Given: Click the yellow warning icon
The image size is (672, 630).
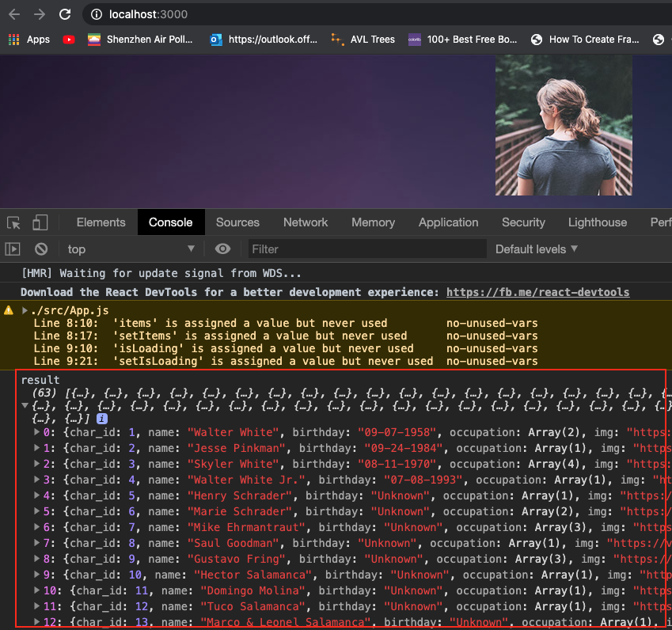Looking at the screenshot, I should (9, 310).
